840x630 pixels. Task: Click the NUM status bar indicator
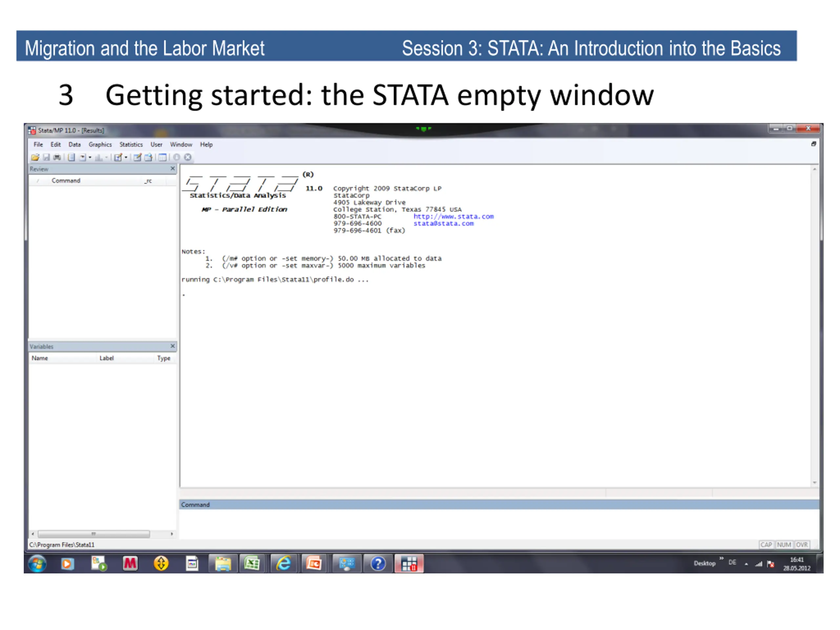click(x=784, y=545)
